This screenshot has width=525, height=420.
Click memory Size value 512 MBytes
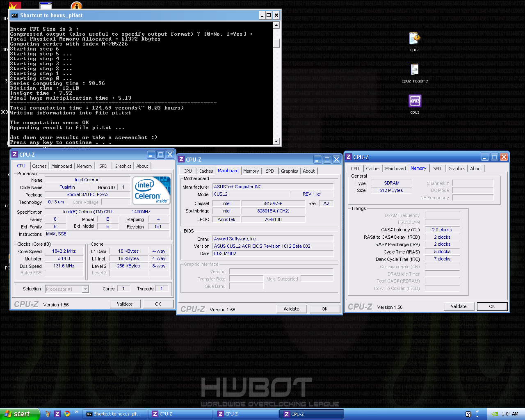click(x=391, y=190)
